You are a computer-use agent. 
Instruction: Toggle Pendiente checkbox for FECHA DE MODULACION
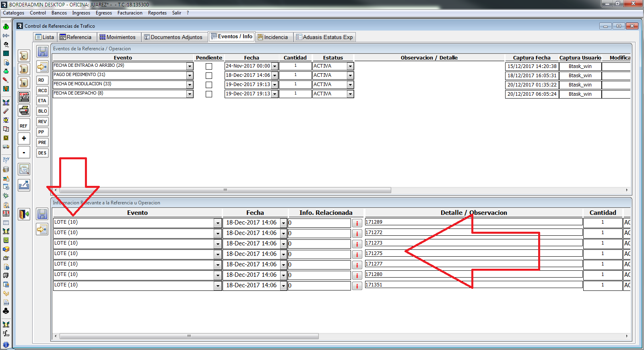[209, 85]
